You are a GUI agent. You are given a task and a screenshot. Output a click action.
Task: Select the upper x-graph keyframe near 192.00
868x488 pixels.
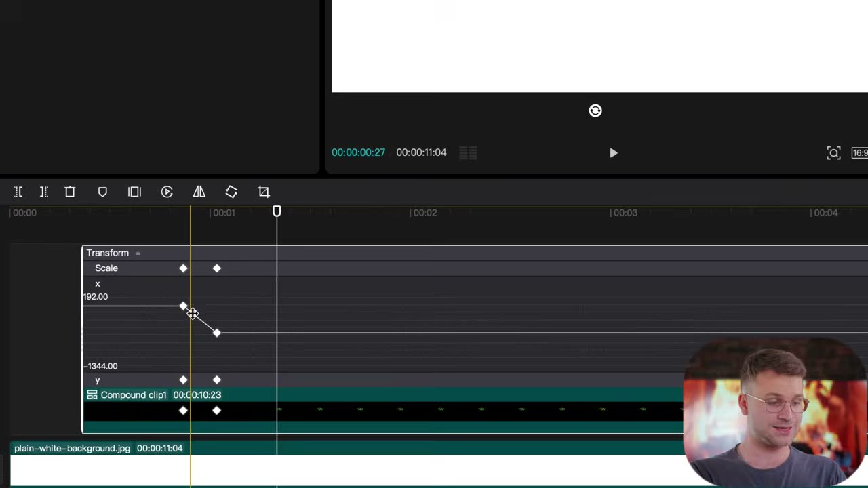coord(183,306)
